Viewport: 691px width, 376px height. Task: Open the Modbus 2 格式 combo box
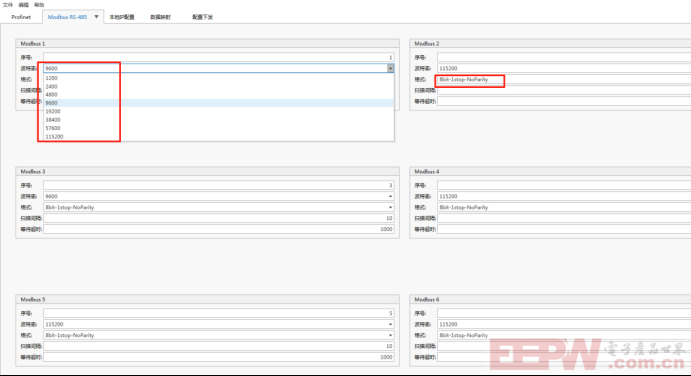tap(564, 79)
